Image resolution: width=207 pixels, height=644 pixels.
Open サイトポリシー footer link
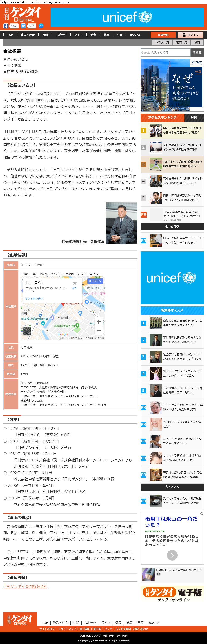[48, 629]
